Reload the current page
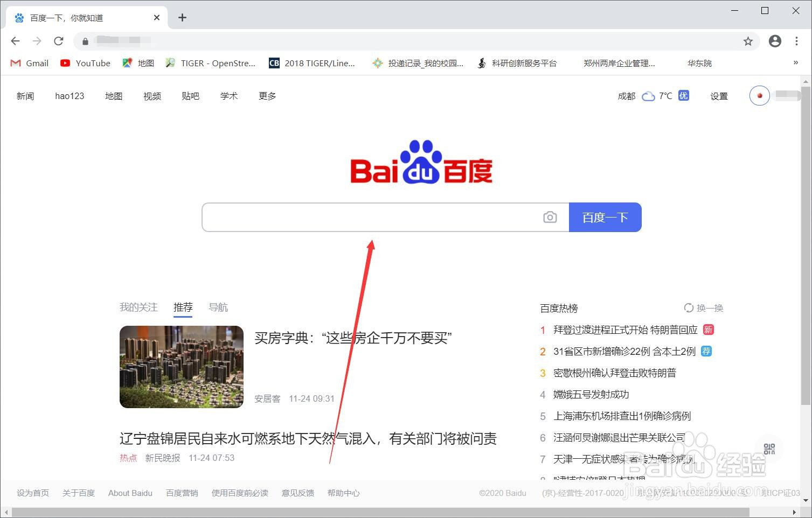Image resolution: width=812 pixels, height=518 pixels. (59, 41)
